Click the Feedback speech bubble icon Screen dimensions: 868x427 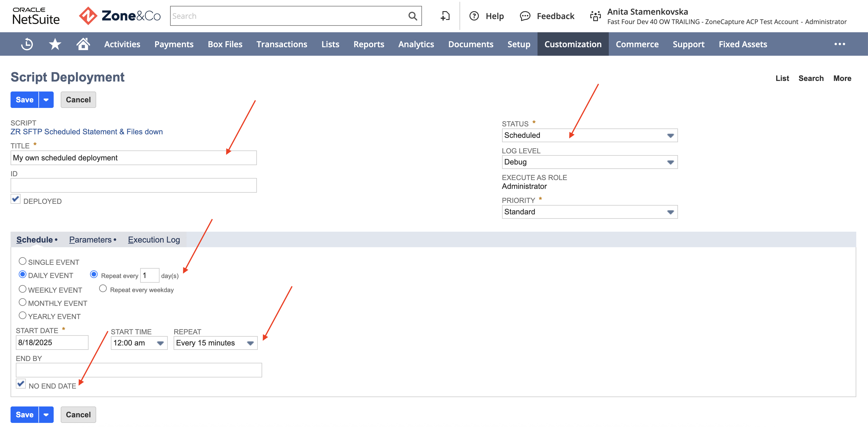[525, 16]
